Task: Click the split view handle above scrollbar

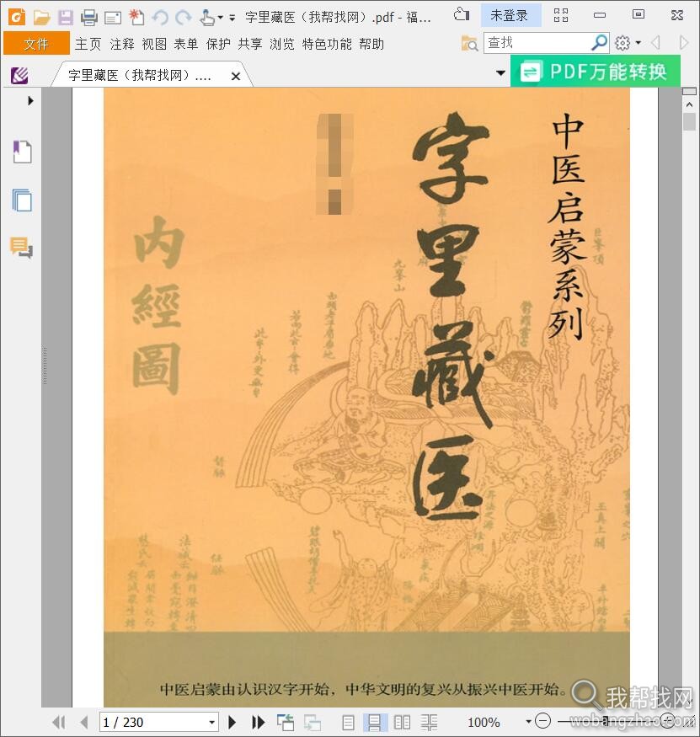Action: (x=689, y=91)
